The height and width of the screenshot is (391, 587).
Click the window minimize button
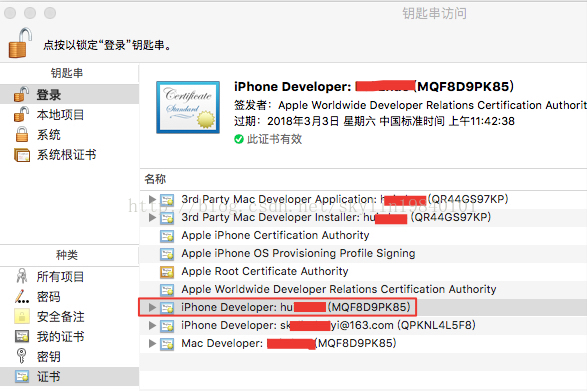(30, 13)
